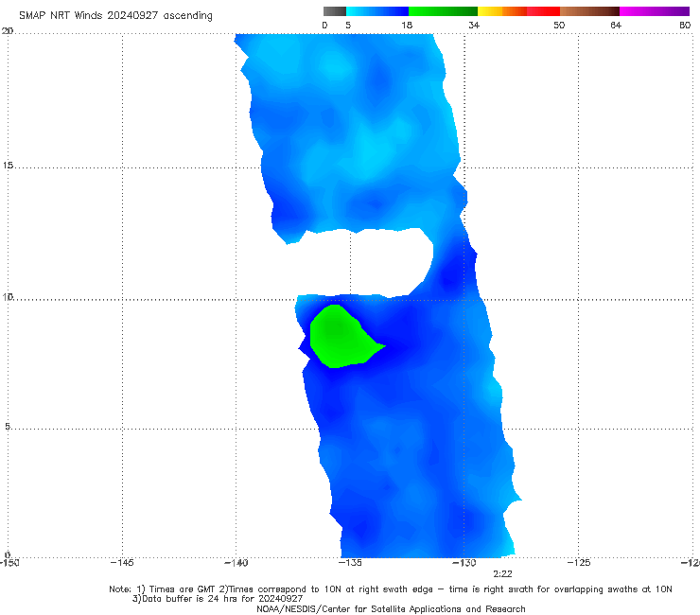
Task: Click the yellow segment of the color bar
Action: coord(490,11)
